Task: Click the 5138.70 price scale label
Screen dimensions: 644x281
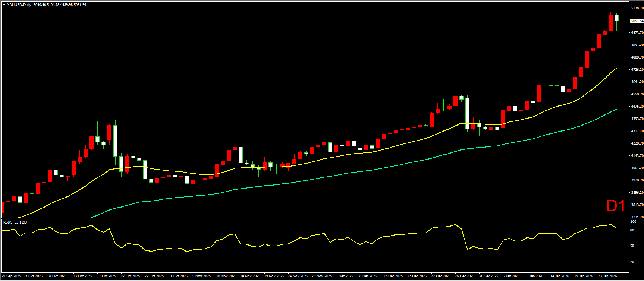Action: pyautogui.click(x=637, y=8)
